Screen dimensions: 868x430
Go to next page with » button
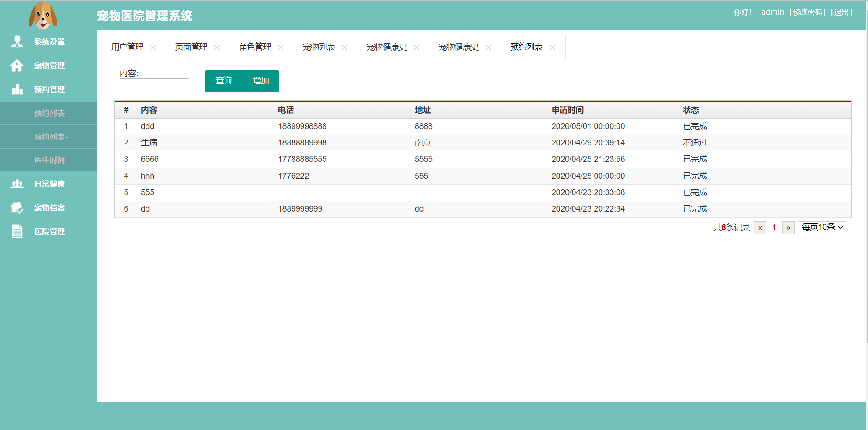click(788, 228)
